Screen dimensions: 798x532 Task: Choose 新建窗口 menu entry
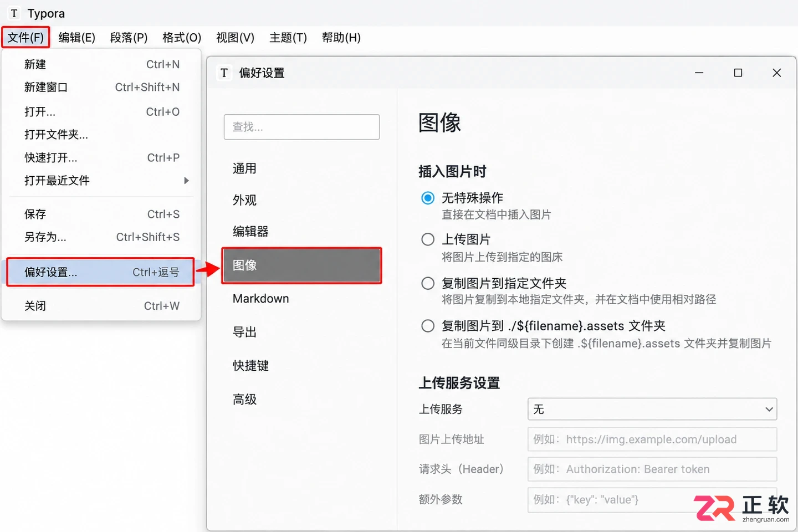(101, 87)
